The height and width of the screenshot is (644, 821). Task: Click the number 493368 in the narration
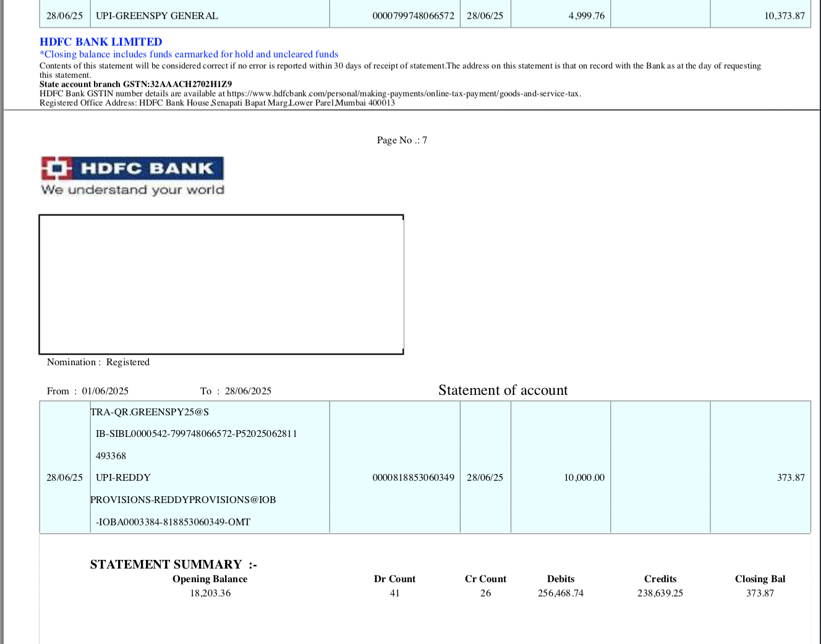pyautogui.click(x=111, y=456)
